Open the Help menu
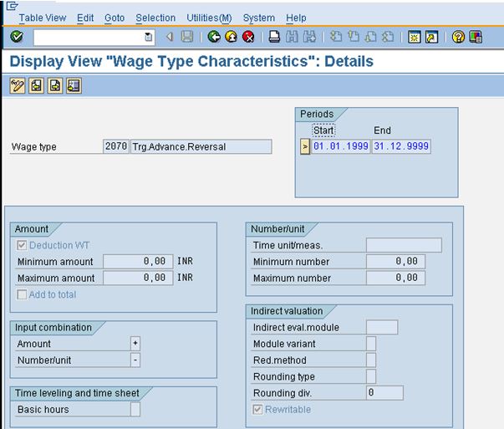Image resolution: width=504 pixels, height=429 pixels. pos(296,18)
